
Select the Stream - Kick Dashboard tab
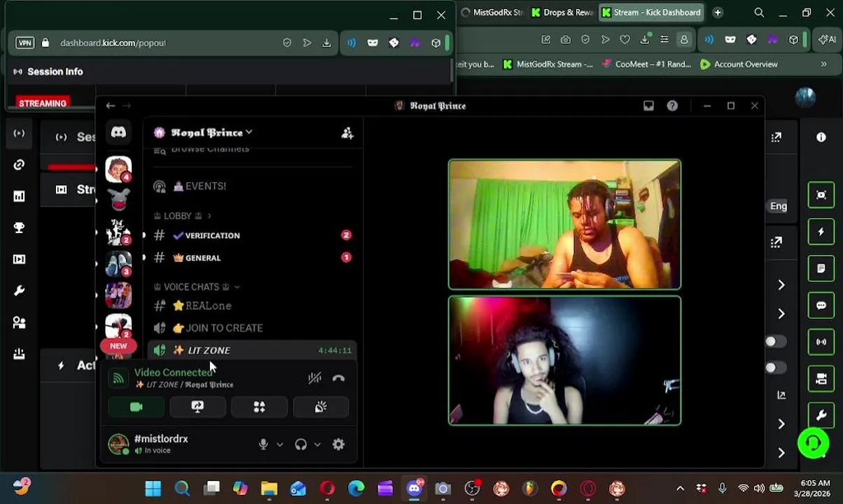[651, 13]
